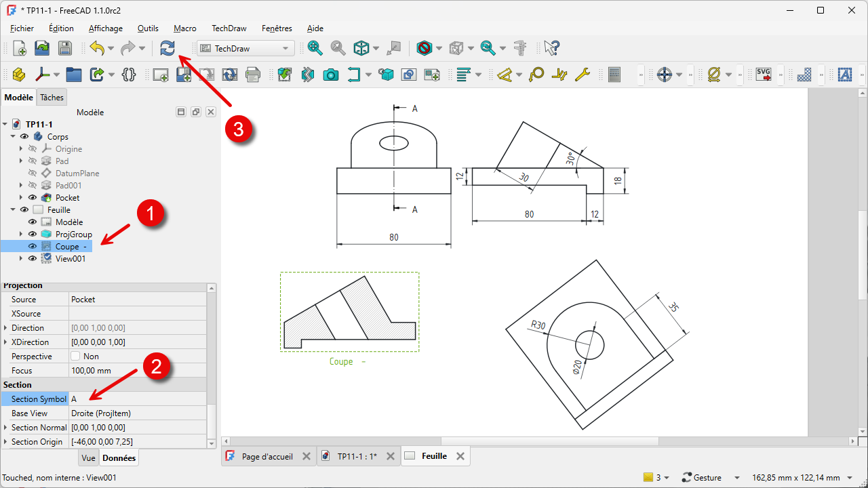Click the What's This help cursor icon
This screenshot has width=868, height=488.
pyautogui.click(x=552, y=48)
